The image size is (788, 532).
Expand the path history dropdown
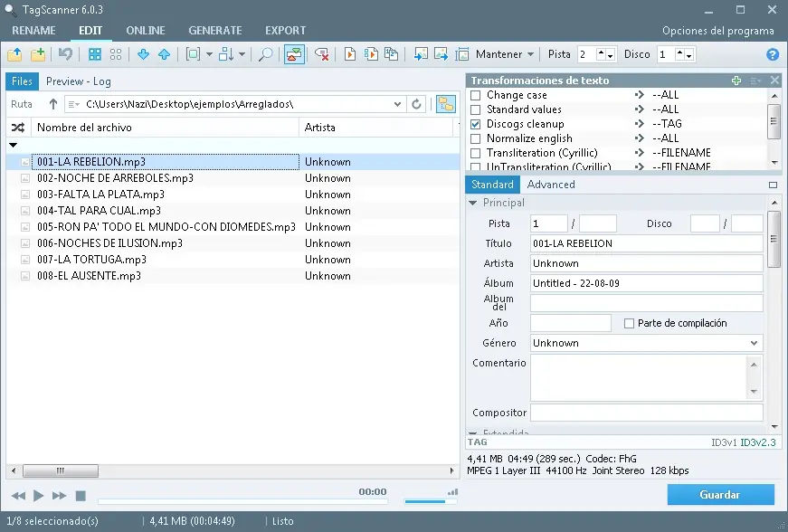397,104
